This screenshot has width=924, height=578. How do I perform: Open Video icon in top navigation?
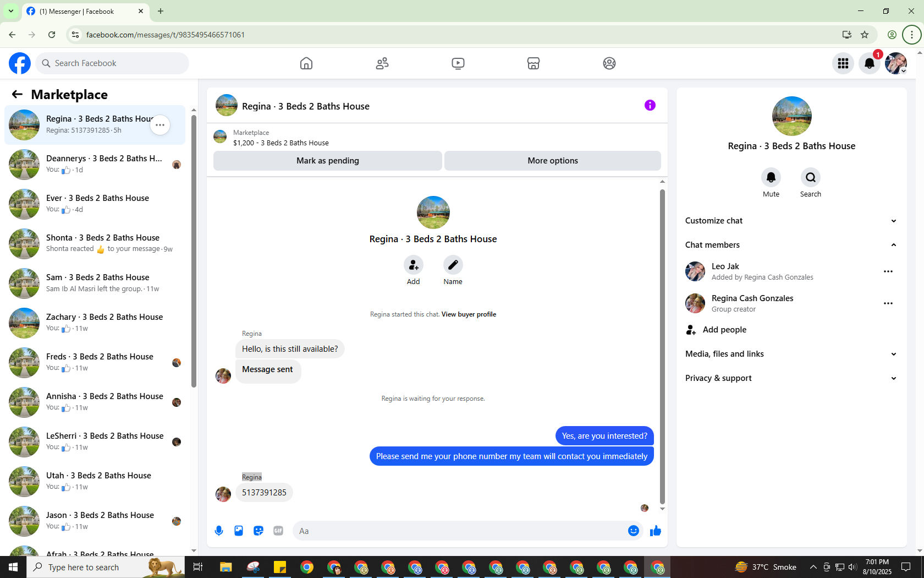(458, 63)
